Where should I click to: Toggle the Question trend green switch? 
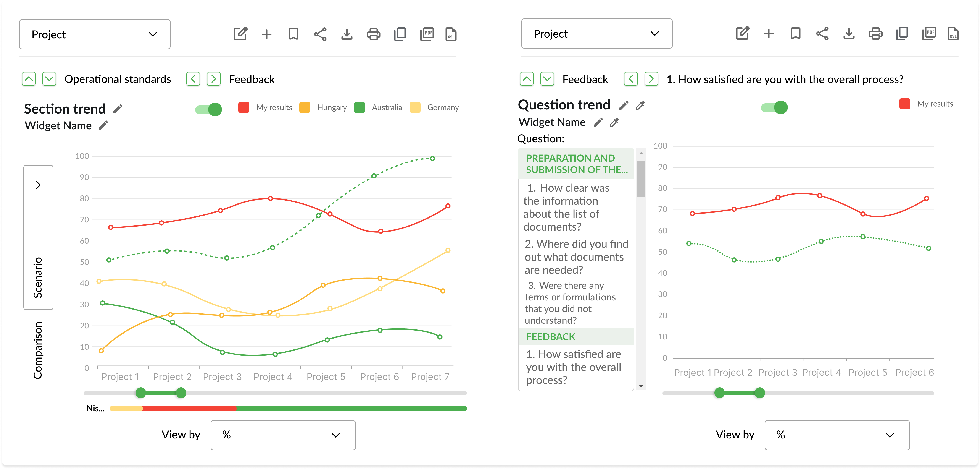[774, 108]
